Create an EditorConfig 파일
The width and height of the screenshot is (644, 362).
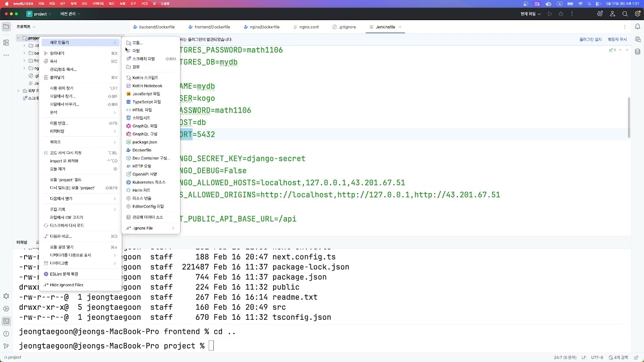click(151, 206)
